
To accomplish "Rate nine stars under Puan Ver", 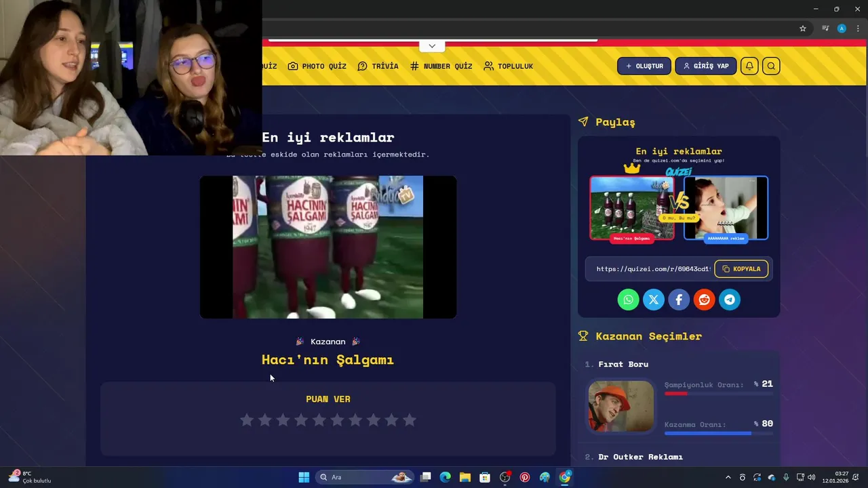I will click(391, 420).
